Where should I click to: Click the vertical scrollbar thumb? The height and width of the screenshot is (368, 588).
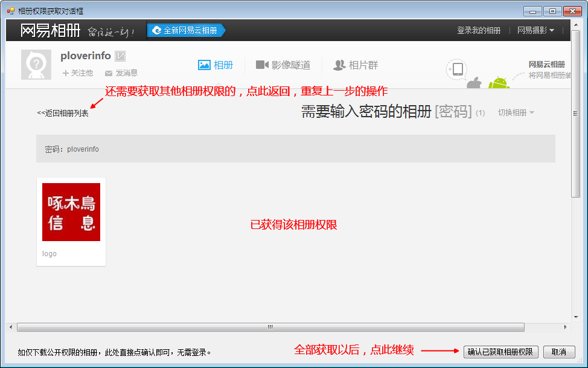coord(575,114)
